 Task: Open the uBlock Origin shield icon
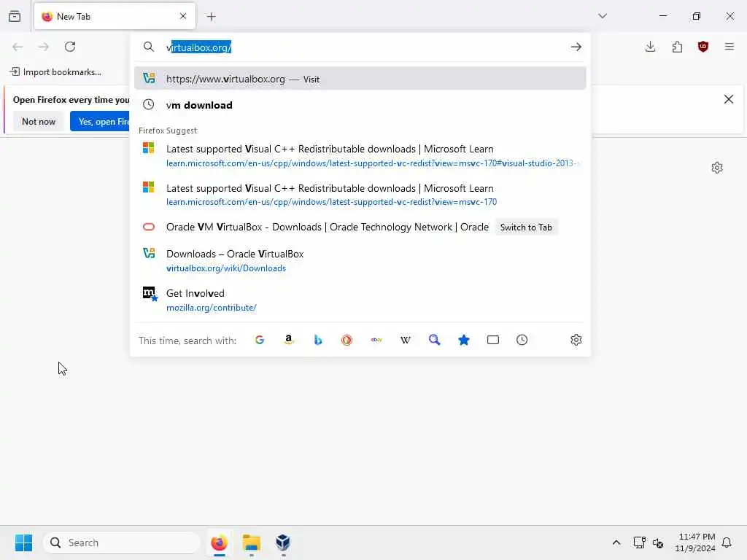703,47
